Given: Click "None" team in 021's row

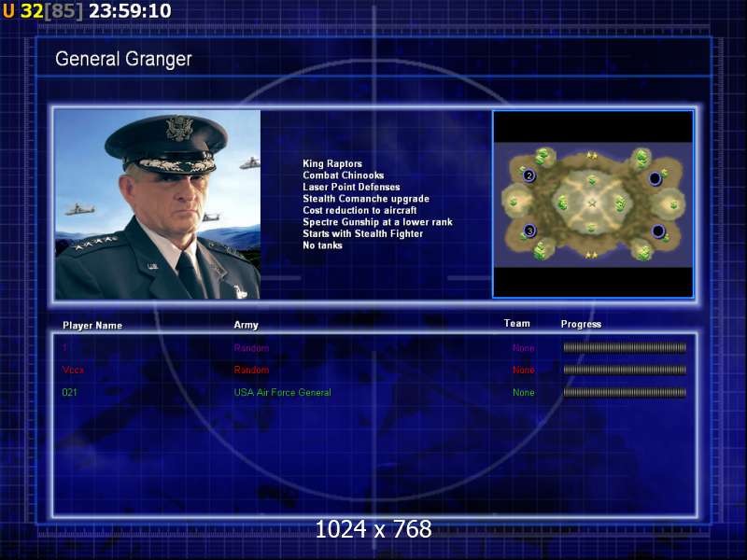Looking at the screenshot, I should point(524,393).
